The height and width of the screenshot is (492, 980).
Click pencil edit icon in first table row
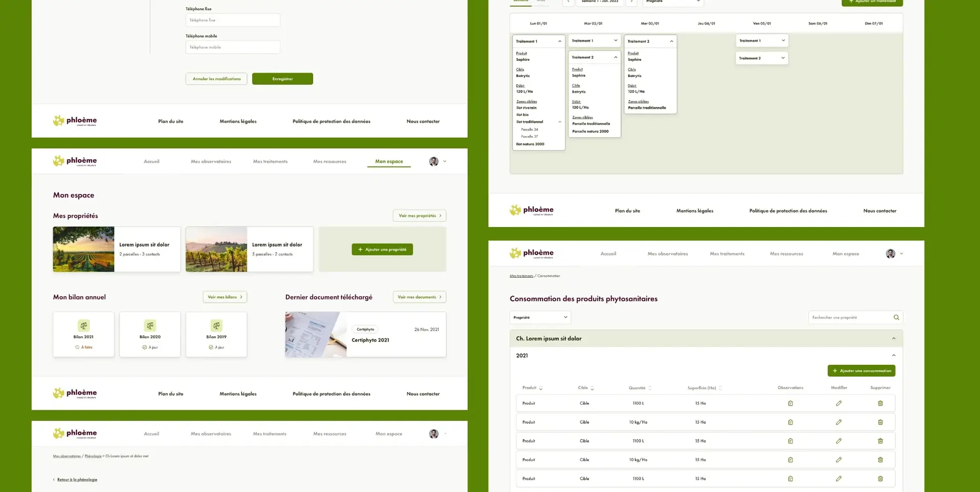coord(839,403)
